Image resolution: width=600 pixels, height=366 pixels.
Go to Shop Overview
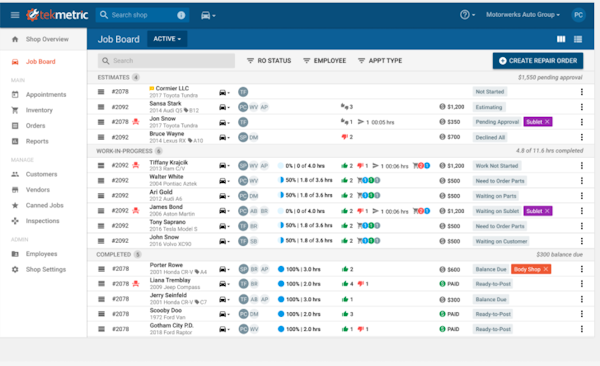coord(47,39)
